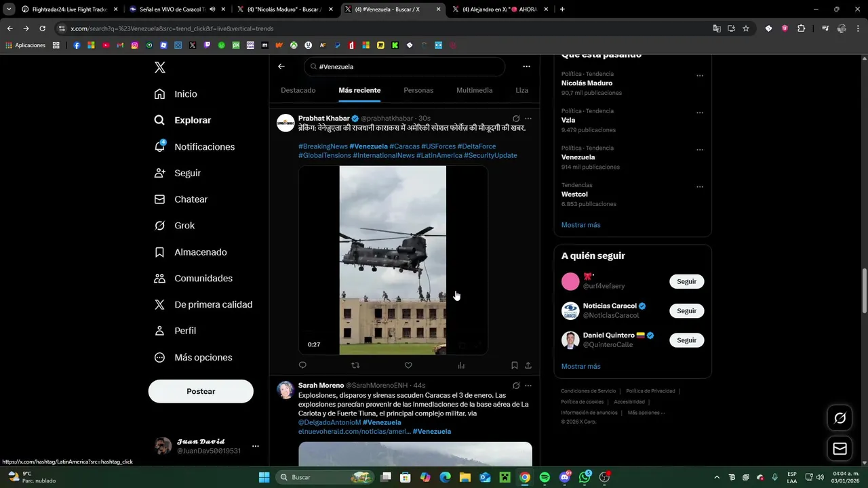868x488 pixels.
Task: Open Sarah Moreno profile name
Action: tap(321, 386)
